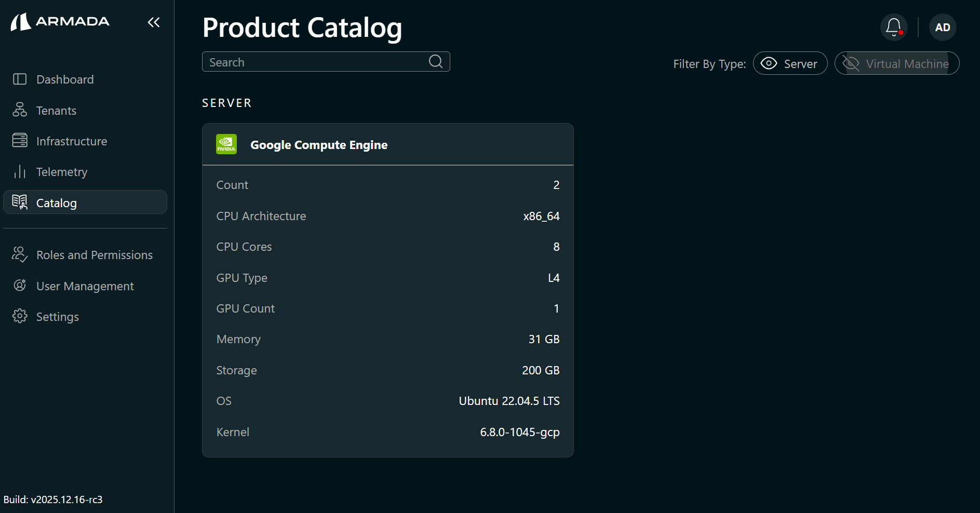
Task: Select the Catalog menu entry
Action: pos(56,203)
